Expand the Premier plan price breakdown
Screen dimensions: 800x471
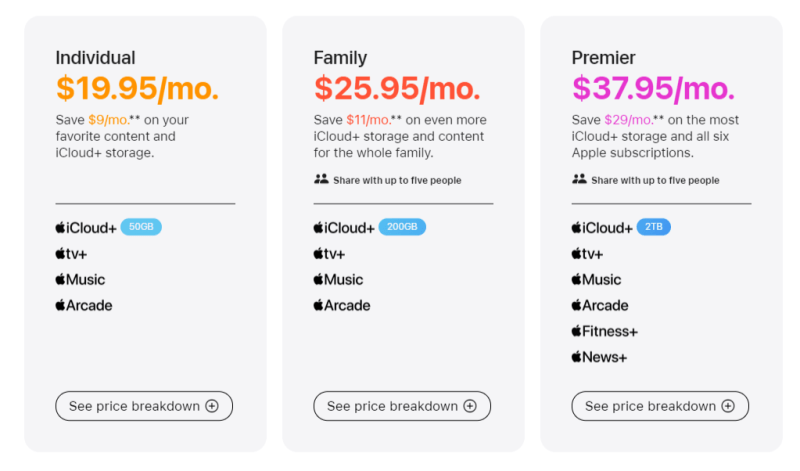point(660,406)
